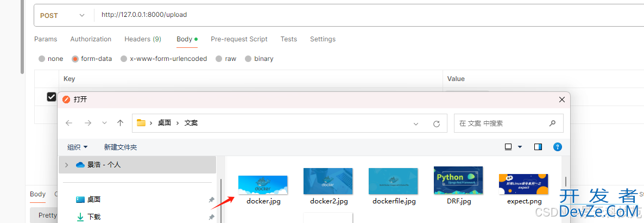Switch to the Params tab
This screenshot has width=644, height=223.
[x=46, y=39]
